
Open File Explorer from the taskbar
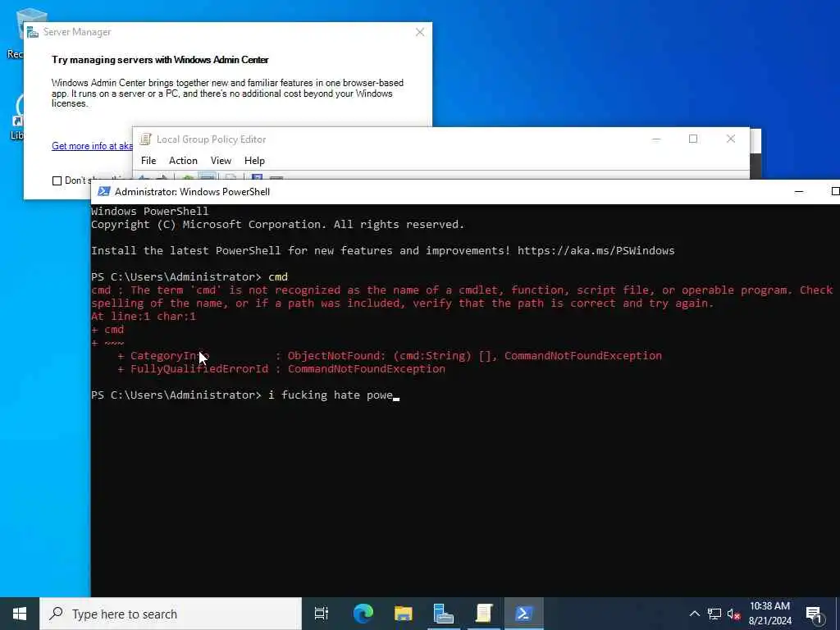(x=404, y=614)
